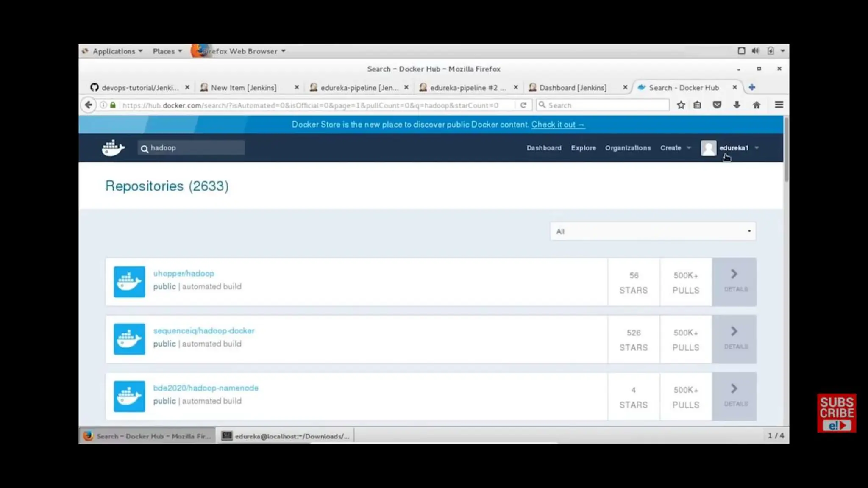The height and width of the screenshot is (488, 868).
Task: Switch to the edureka@localhost terminal taskbar item
Action: (x=286, y=436)
